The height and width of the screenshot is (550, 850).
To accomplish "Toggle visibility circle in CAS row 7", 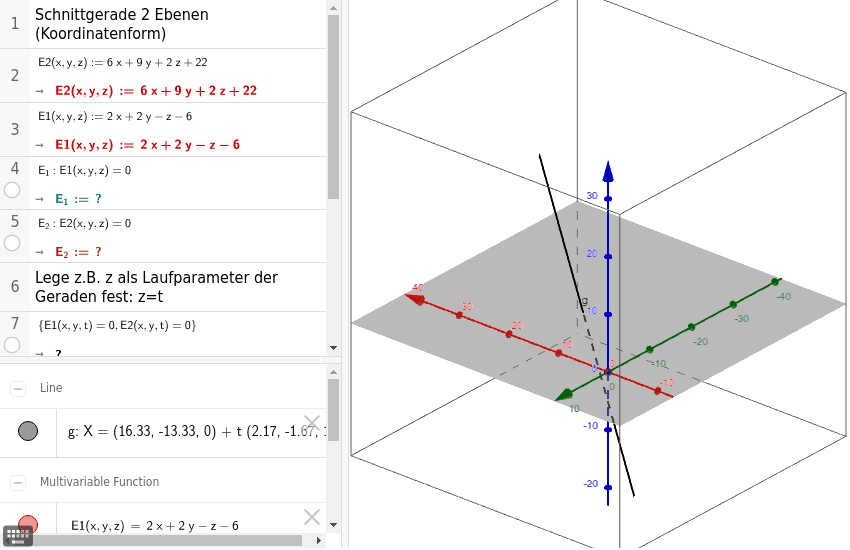I will click(x=12, y=345).
